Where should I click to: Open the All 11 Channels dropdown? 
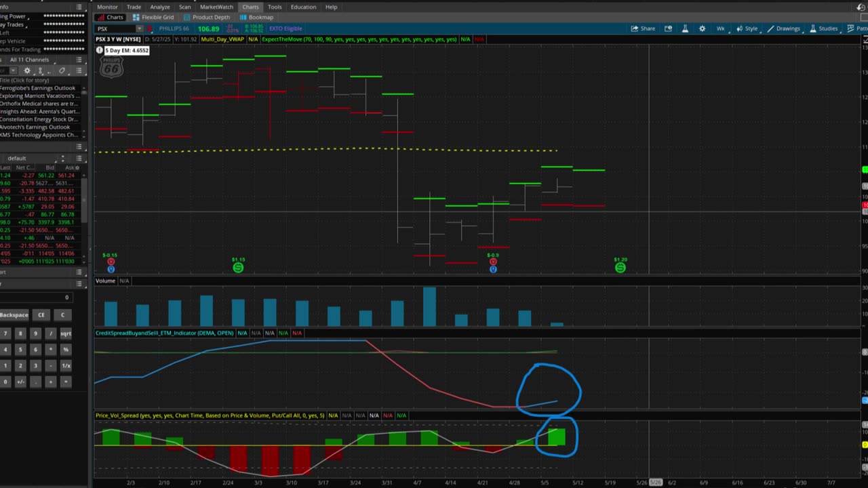click(33, 60)
